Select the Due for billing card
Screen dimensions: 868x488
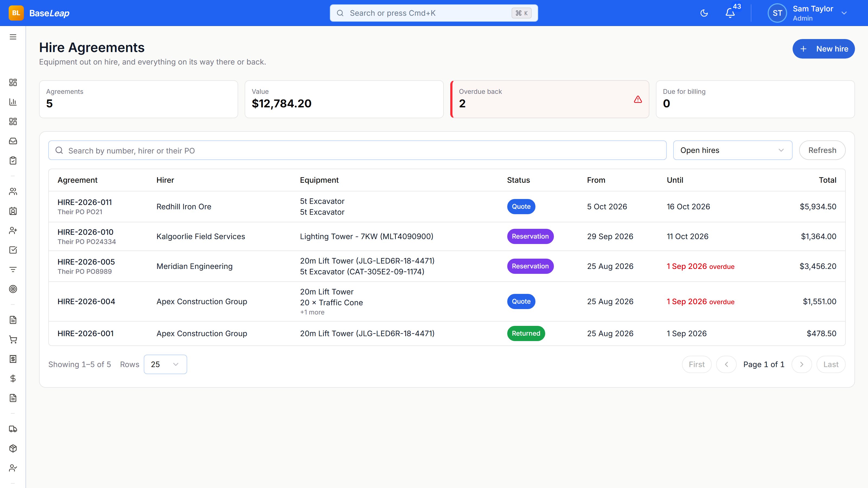click(755, 99)
